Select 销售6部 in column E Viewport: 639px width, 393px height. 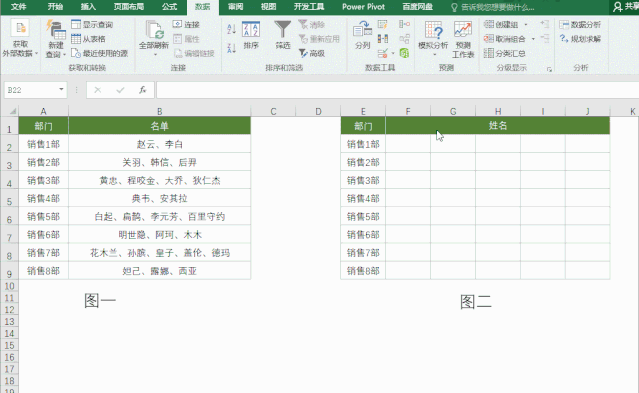point(363,234)
